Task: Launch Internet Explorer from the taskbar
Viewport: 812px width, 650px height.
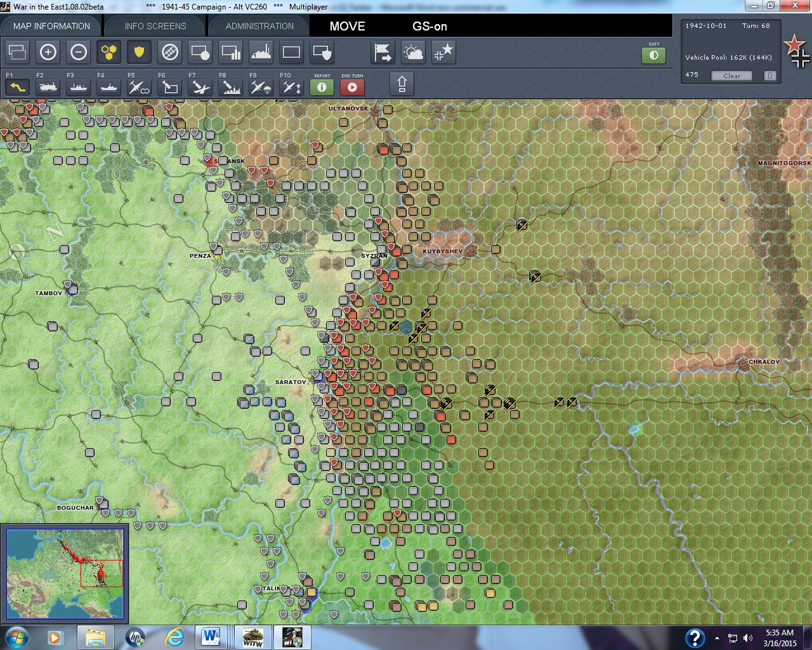Action: point(174,637)
